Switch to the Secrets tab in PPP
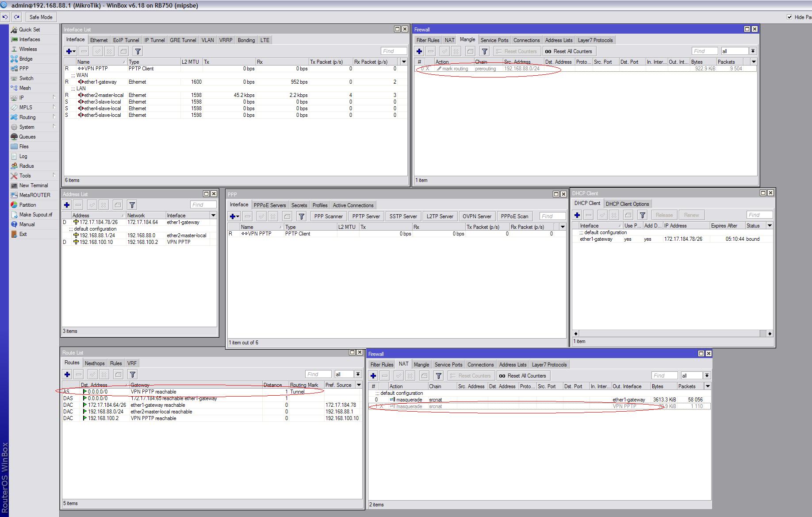Viewport: 812px width, 517px height. pyautogui.click(x=299, y=205)
